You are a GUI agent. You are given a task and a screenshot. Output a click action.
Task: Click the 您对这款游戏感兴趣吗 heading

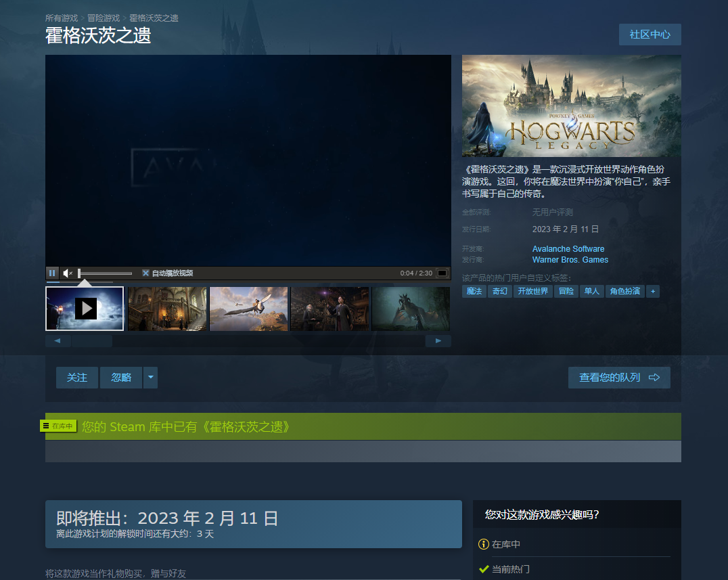point(542,514)
